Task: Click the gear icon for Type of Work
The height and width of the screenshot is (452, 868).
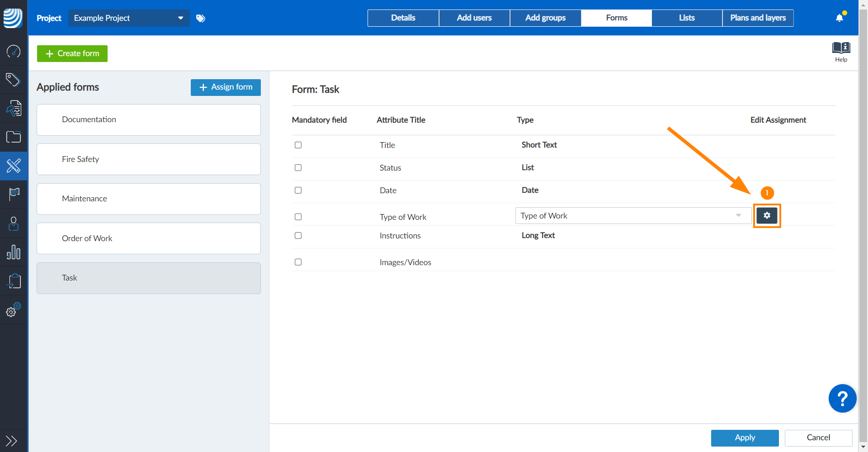Action: tap(767, 216)
